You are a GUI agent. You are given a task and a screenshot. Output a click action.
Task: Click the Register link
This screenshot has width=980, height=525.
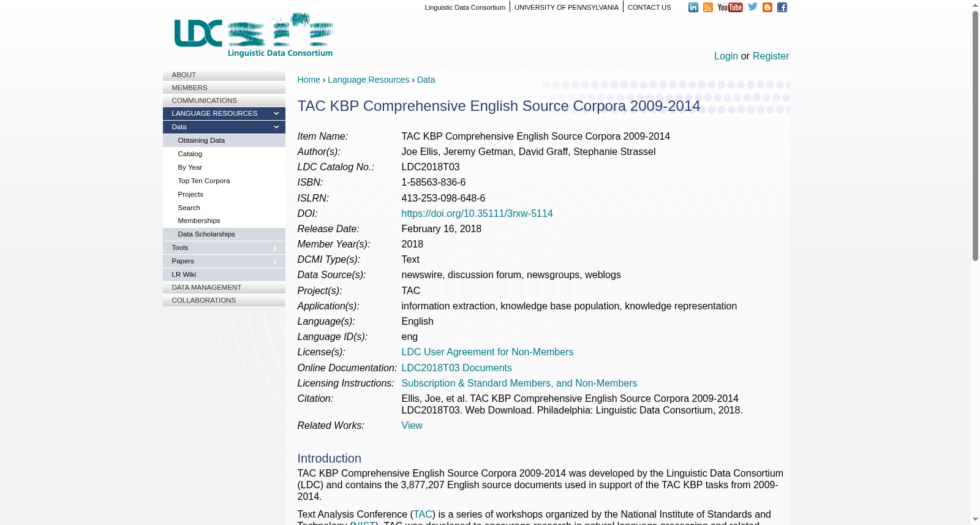(x=771, y=56)
